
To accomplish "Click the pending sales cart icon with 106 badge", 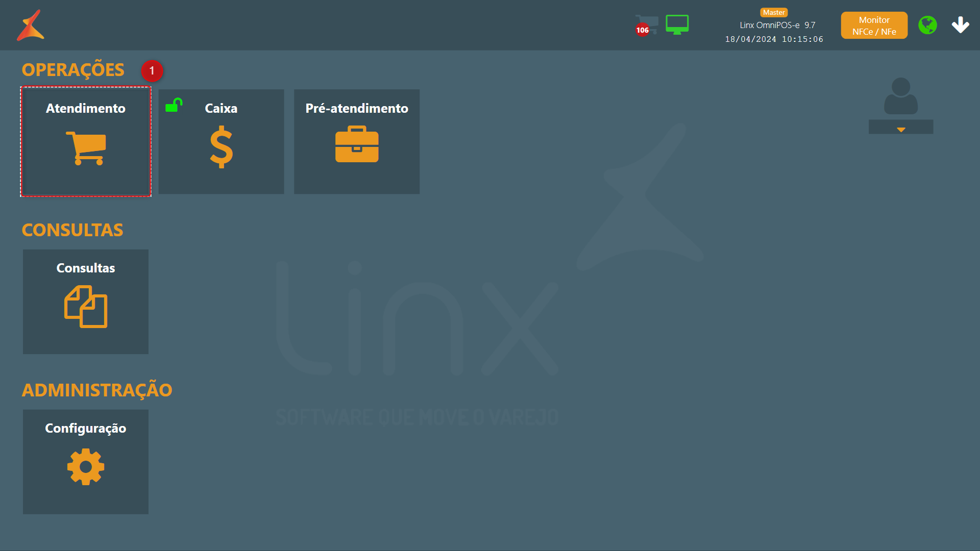I will [x=646, y=25].
